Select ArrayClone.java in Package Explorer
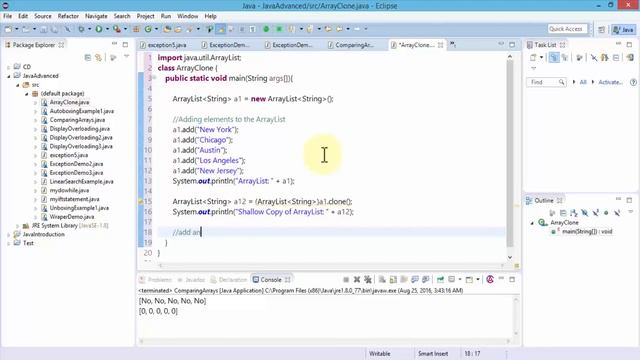Viewport: 640px width, 360px height. coord(69,102)
